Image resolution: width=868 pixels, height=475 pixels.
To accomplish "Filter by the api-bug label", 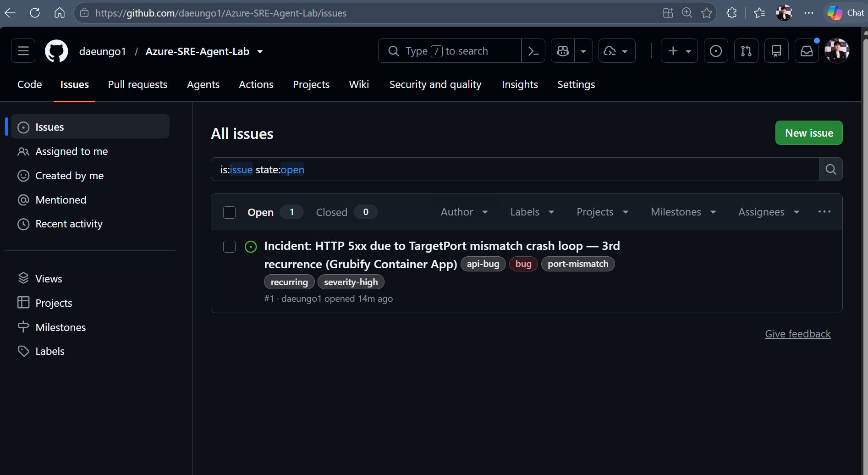I will (483, 264).
